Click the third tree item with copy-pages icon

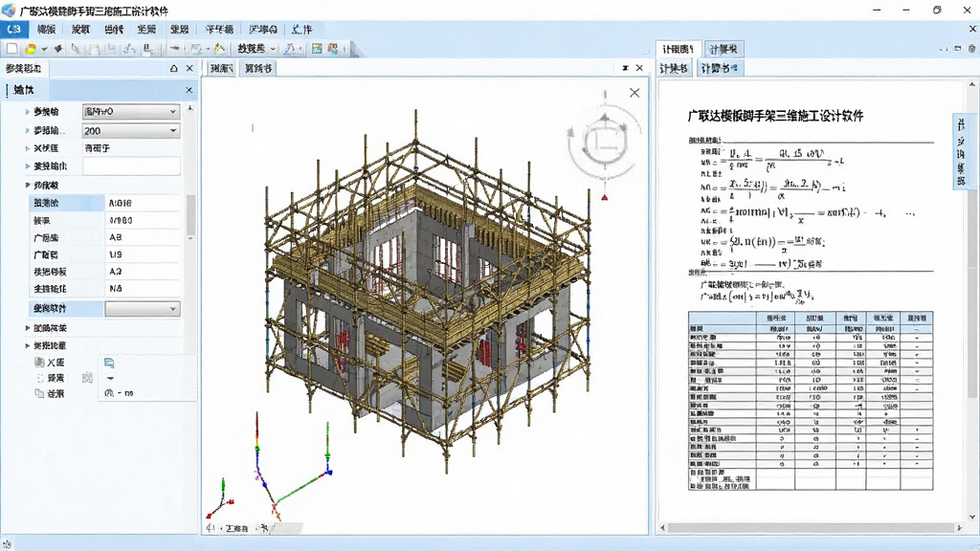(50, 393)
